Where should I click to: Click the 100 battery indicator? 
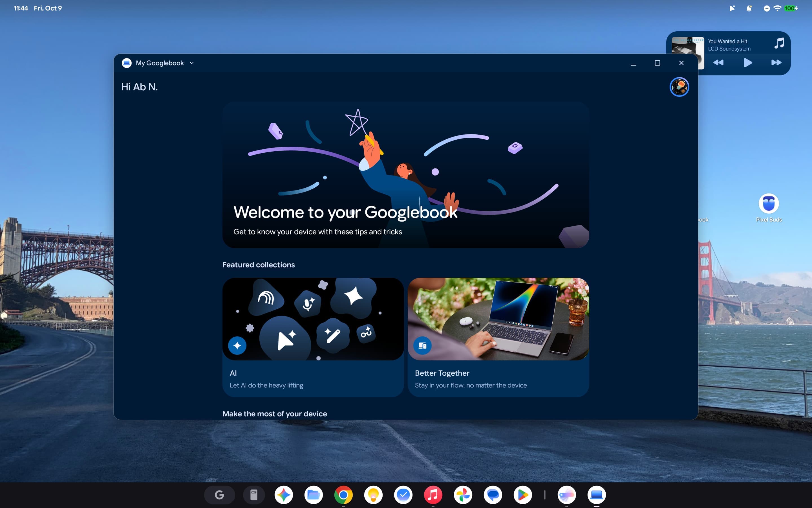coord(791,8)
